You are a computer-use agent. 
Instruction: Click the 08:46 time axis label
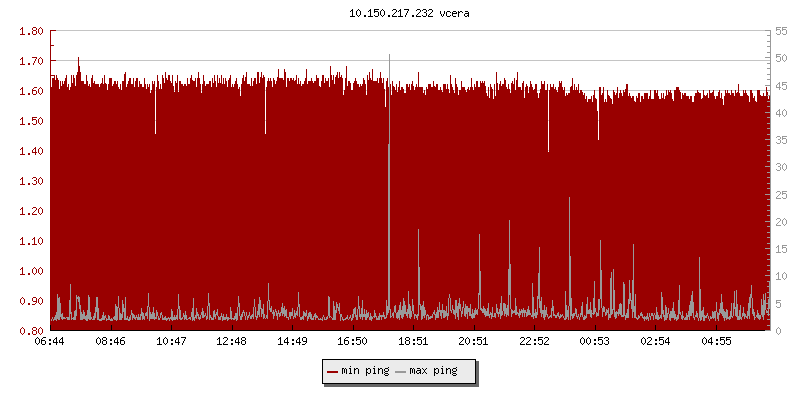click(111, 342)
